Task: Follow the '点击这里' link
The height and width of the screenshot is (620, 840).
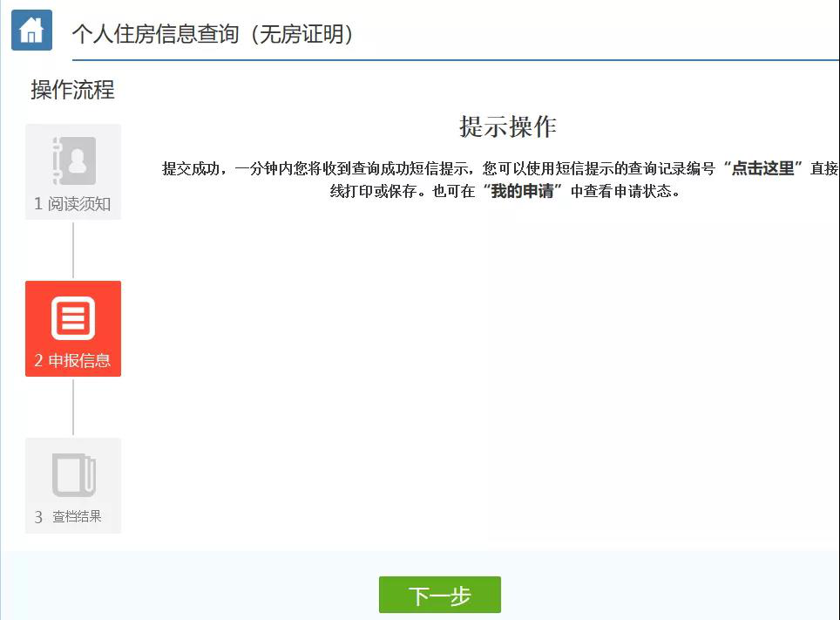Action: coord(762,168)
